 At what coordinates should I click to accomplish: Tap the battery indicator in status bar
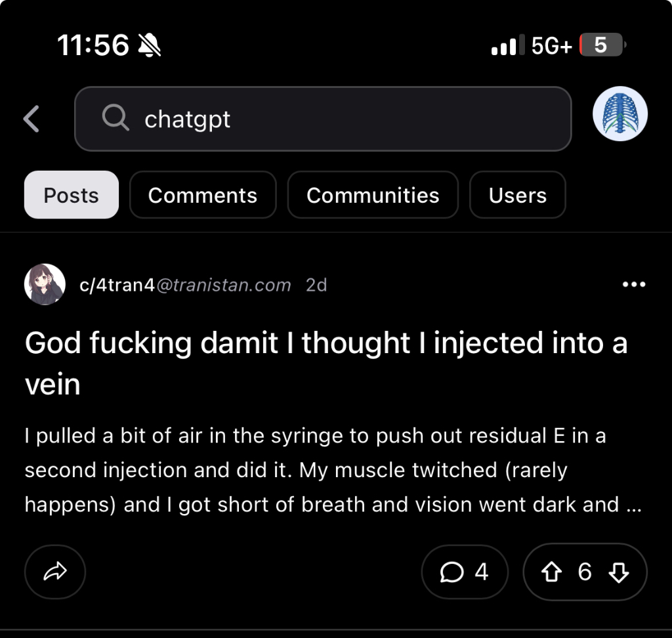(602, 45)
